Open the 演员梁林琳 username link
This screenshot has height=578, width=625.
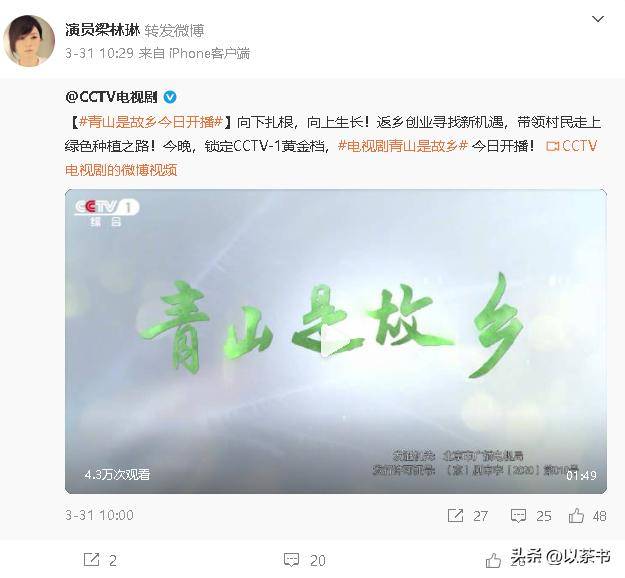click(102, 30)
